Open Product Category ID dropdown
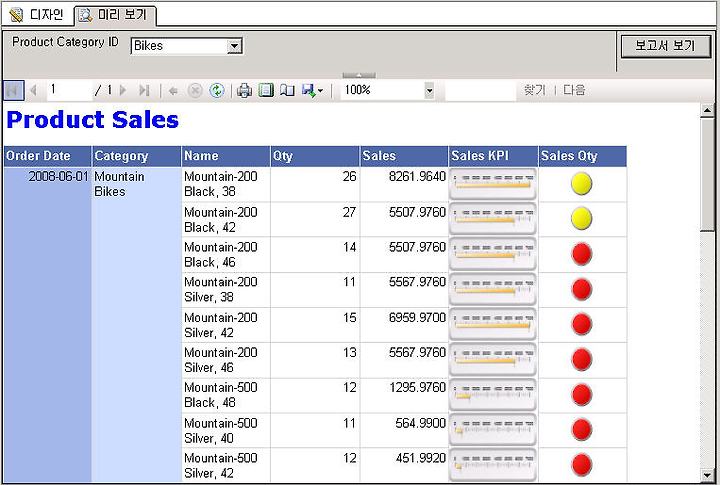Screen dimensions: 720x485 [x=234, y=46]
